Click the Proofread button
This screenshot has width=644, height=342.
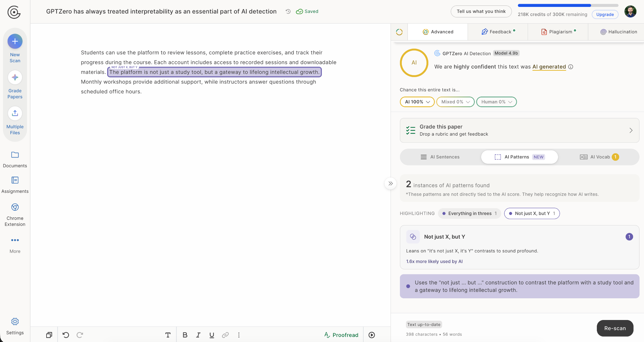341,335
